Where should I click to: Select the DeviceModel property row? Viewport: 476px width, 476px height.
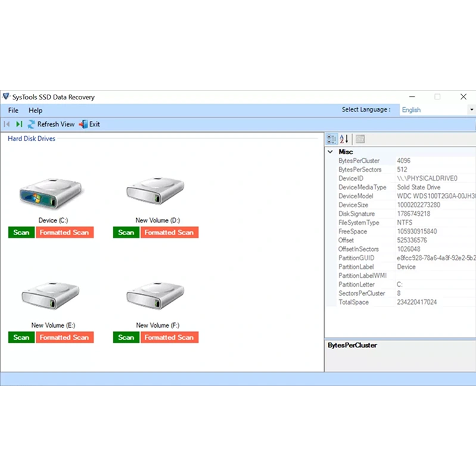click(x=406, y=196)
